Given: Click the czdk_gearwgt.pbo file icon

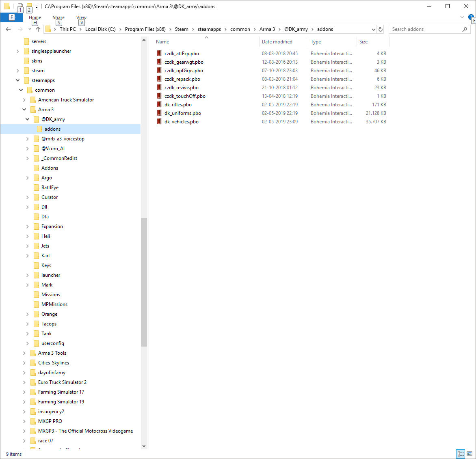Looking at the screenshot, I should (x=159, y=62).
